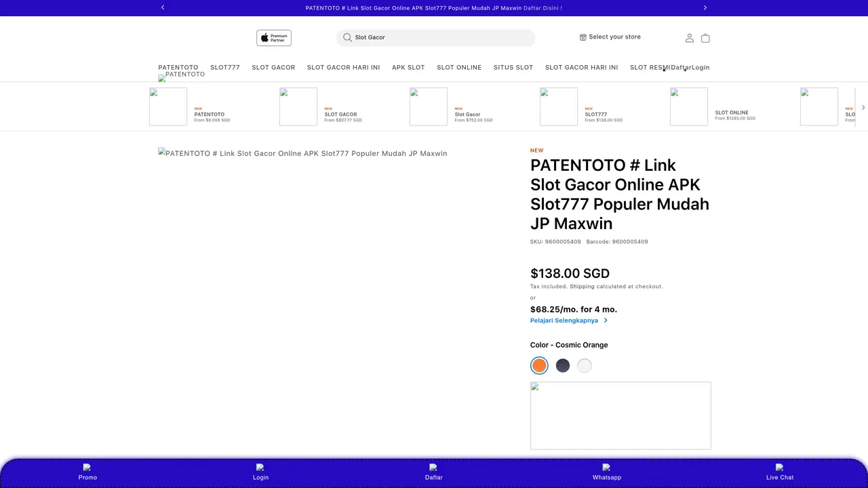Click the '$68.25/mo. for 4 mo.' text
The width and height of the screenshot is (868, 488).
(574, 309)
